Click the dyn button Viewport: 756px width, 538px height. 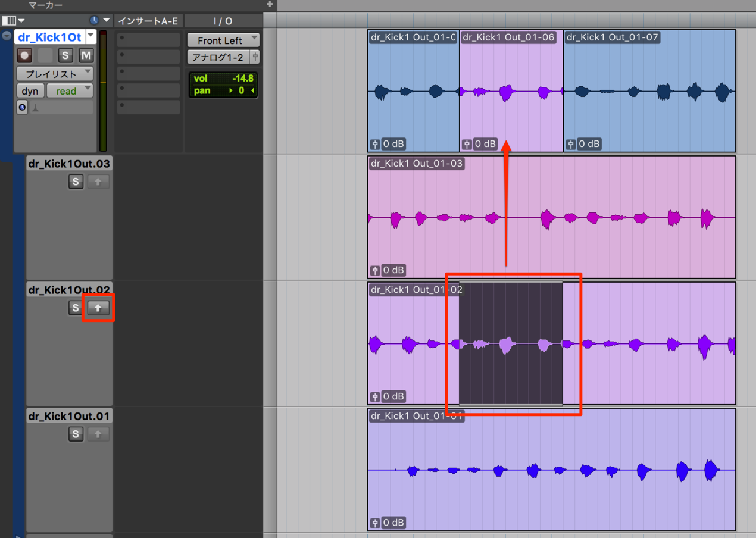coord(30,91)
